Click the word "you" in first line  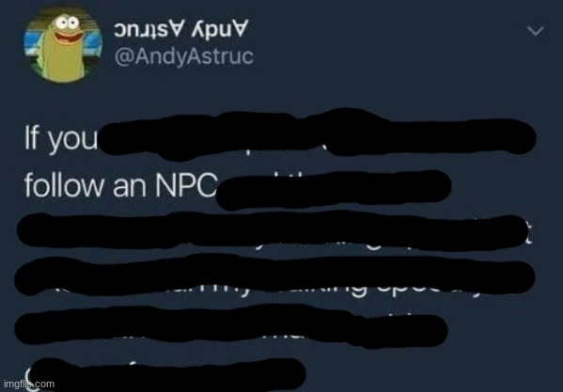tap(73, 140)
